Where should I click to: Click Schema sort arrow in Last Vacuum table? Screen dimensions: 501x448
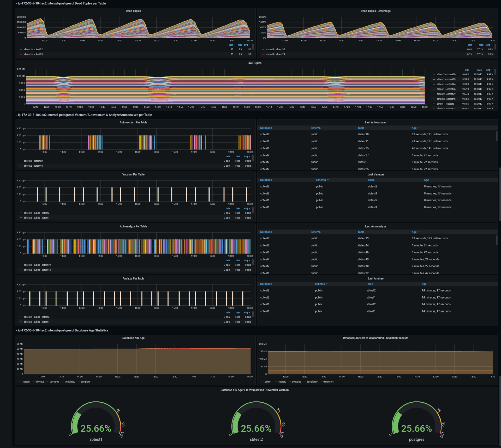[x=328, y=180]
